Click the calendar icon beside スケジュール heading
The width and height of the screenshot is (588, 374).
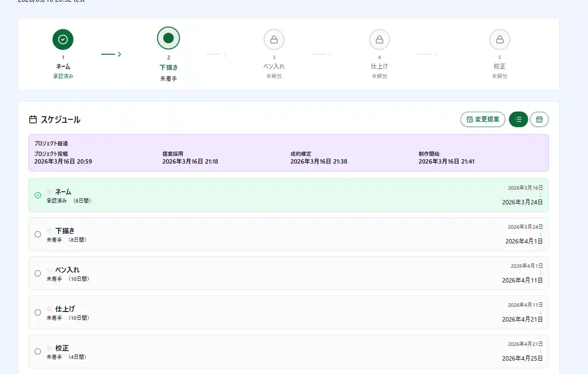tap(33, 119)
